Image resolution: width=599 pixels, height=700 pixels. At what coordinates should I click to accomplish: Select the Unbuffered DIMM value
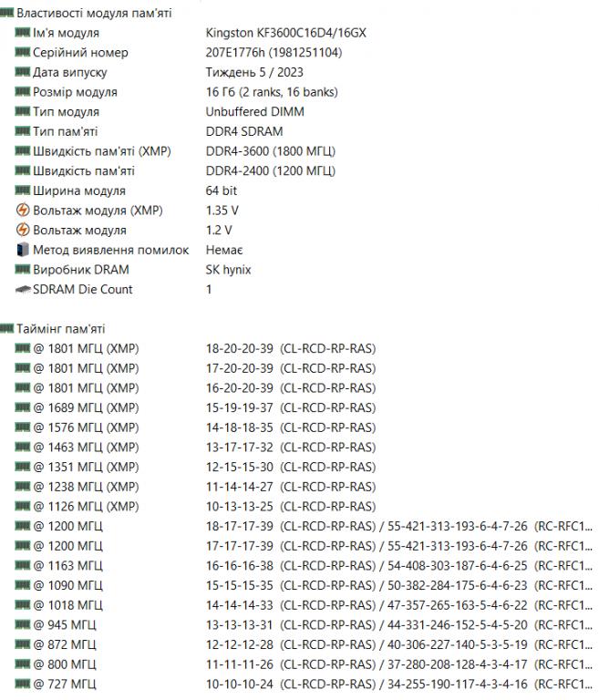(254, 112)
